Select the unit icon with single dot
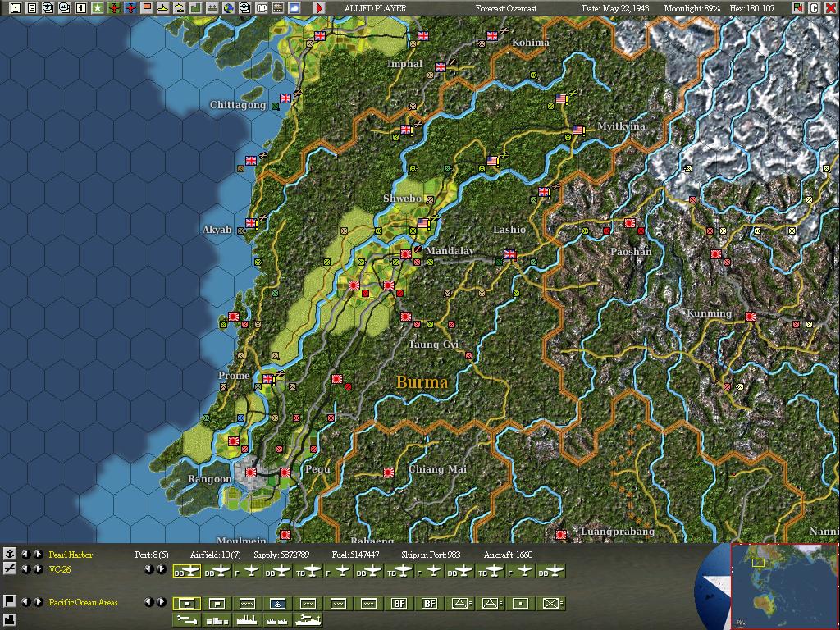Image resolution: width=840 pixels, height=630 pixels. 520,604
